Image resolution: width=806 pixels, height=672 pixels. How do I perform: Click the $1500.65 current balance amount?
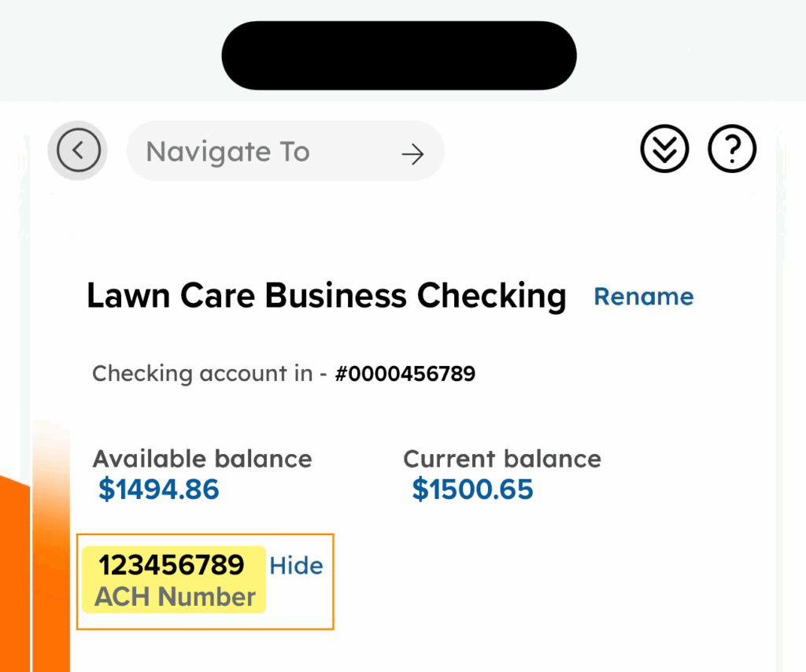pos(472,489)
